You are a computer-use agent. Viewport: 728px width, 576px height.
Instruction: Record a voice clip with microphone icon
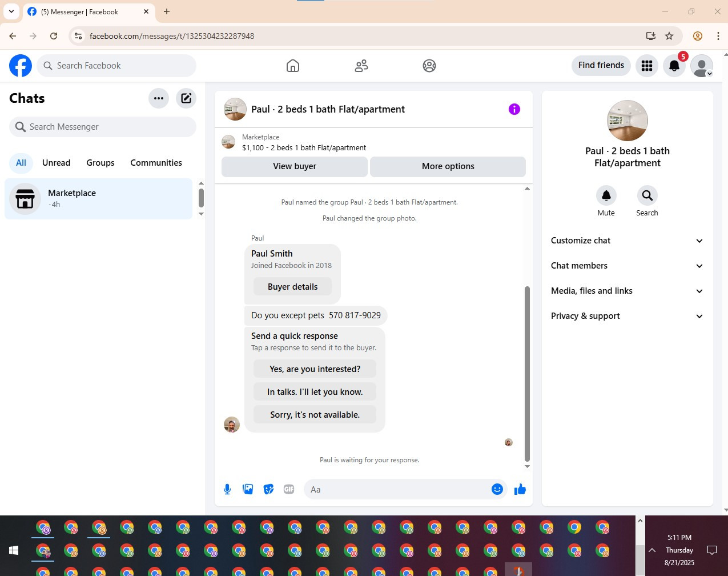227,489
